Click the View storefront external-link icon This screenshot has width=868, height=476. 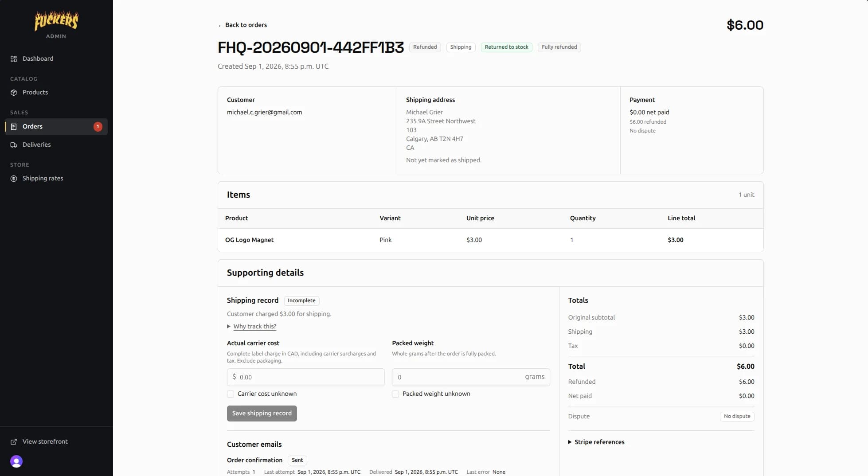14,442
